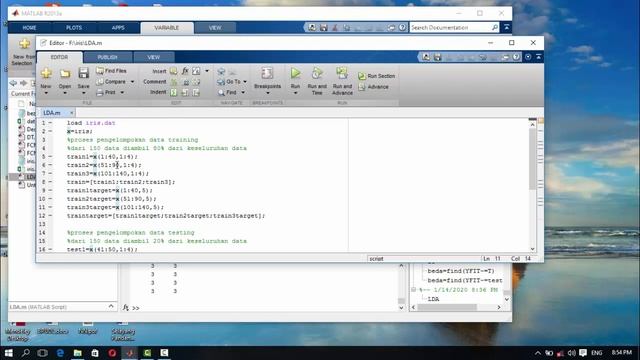Select the LDA.m document tab

52,113
